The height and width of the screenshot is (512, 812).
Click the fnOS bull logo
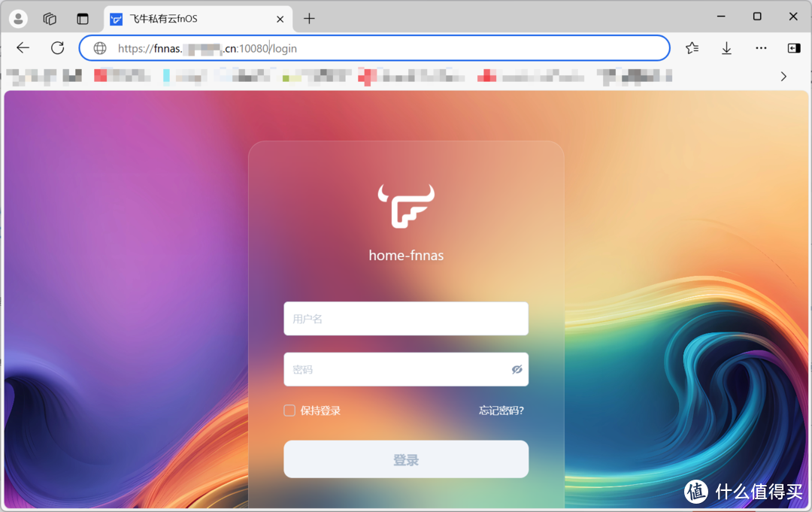tap(406, 205)
